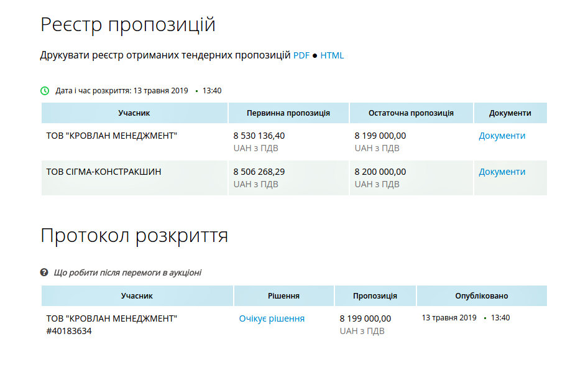Click the participant code #40183634
This screenshot has height=367, width=588.
tap(69, 331)
